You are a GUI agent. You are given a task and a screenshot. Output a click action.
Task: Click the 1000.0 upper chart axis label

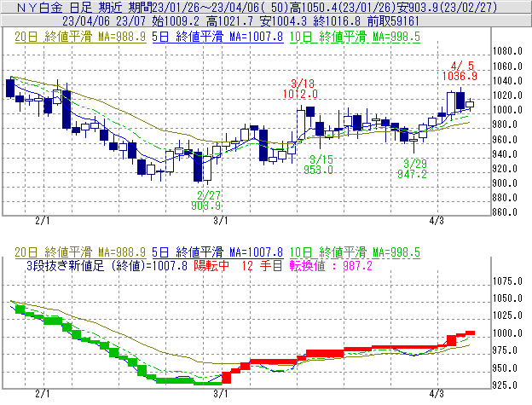(x=507, y=110)
